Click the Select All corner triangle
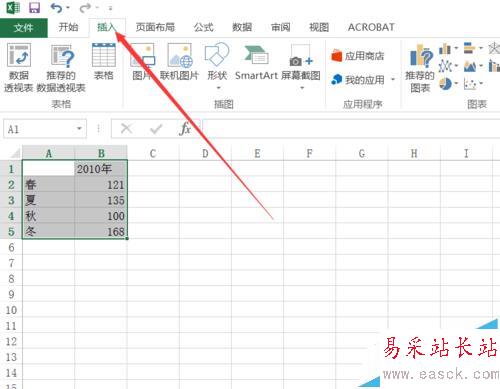This screenshot has width=500, height=389. tap(16, 153)
